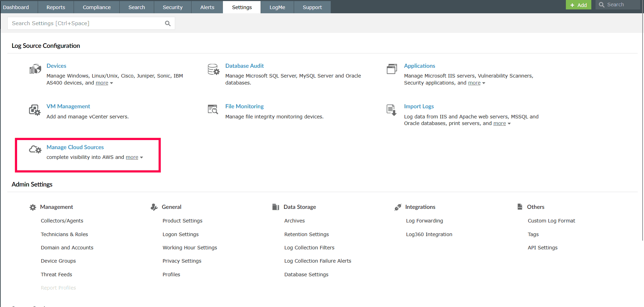Click the Database Audit icon
Viewport: 644px width, 307px height.
[x=214, y=70]
